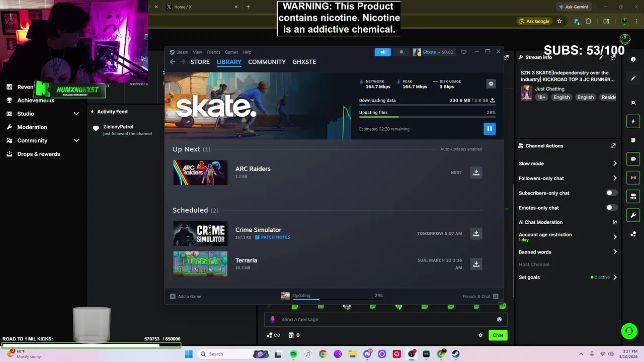The width and height of the screenshot is (644, 362).
Task: Open chat settings gear icon
Action: 480,335
